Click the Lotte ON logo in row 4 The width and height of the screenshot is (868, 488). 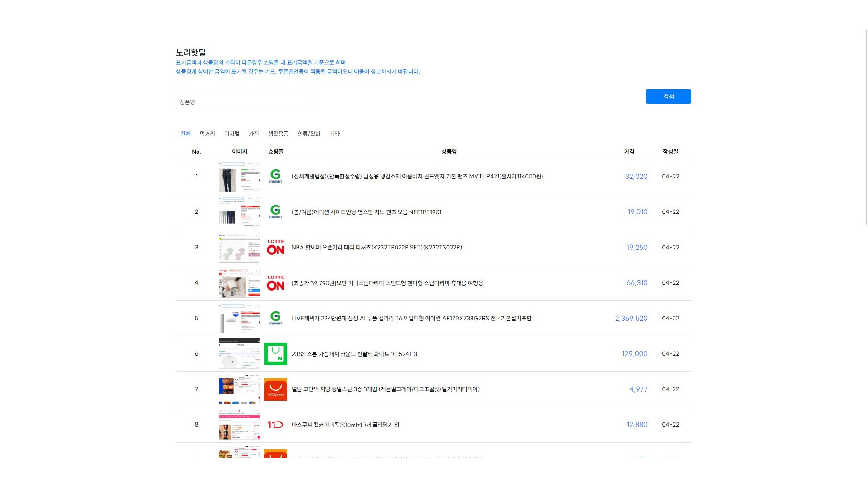(x=275, y=283)
